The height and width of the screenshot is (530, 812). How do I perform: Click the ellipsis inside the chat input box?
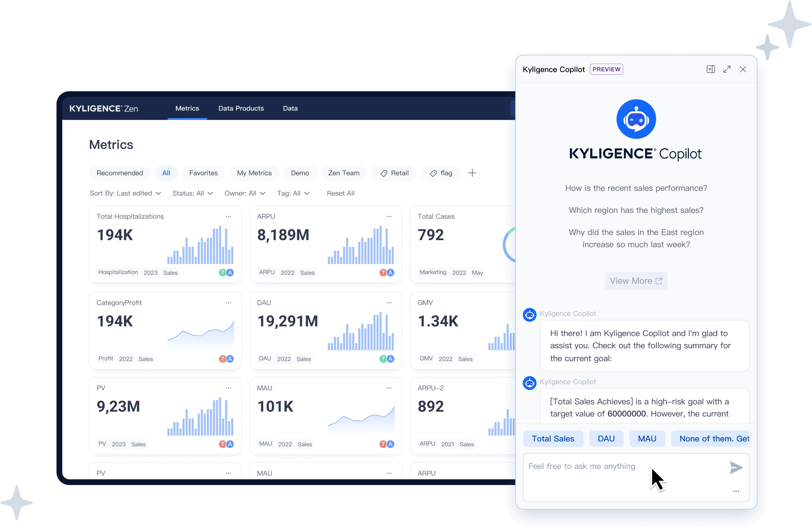click(736, 491)
